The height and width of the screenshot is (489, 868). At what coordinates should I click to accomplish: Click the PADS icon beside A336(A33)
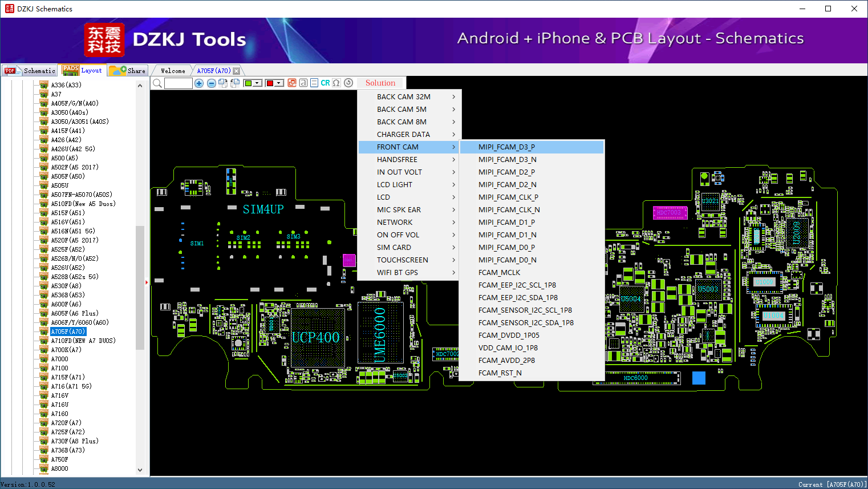(44, 85)
